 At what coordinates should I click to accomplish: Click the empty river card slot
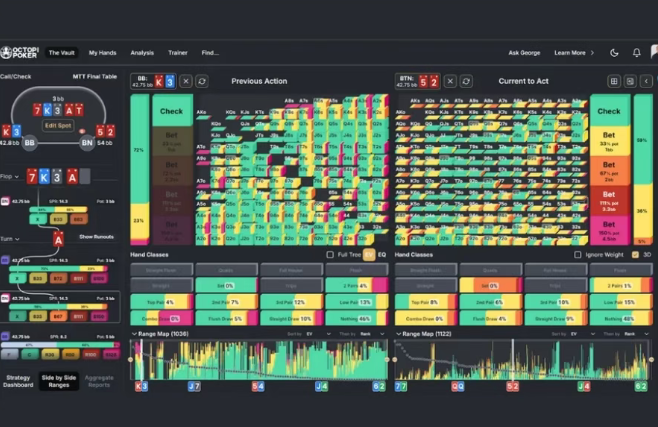84,176
